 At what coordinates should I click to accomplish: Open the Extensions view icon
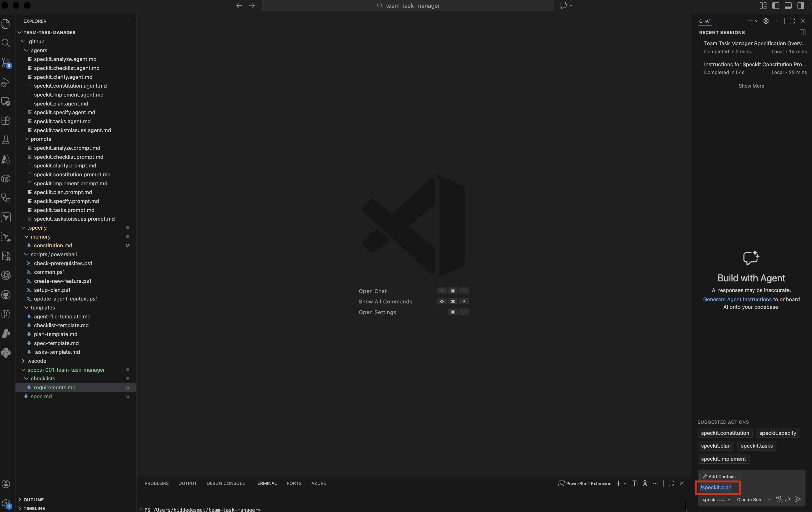click(6, 121)
